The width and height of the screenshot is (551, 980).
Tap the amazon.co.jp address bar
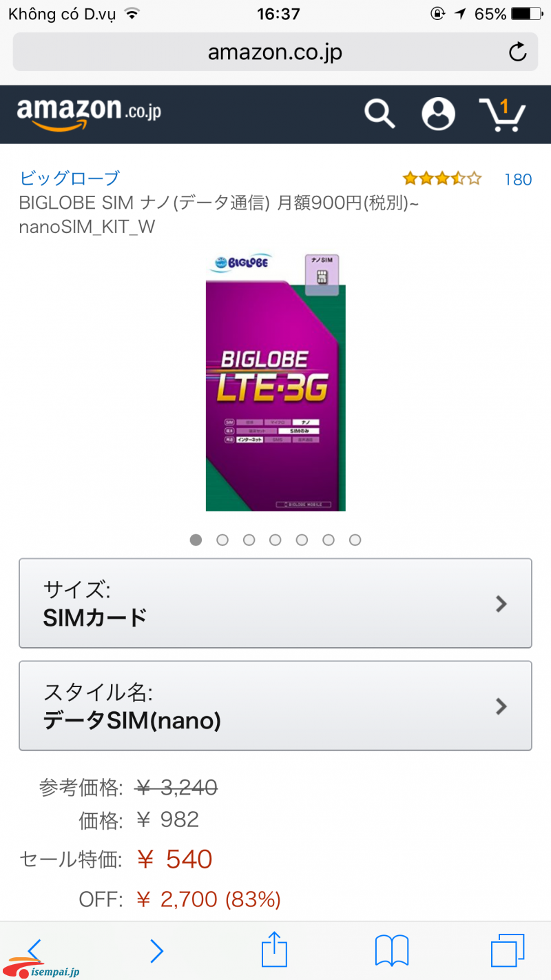(x=275, y=52)
